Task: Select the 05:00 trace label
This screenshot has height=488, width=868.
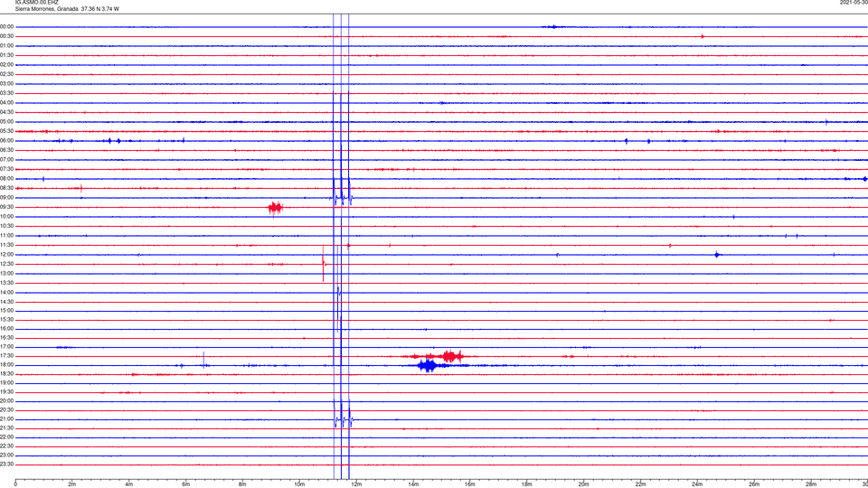Action: pyautogui.click(x=7, y=122)
